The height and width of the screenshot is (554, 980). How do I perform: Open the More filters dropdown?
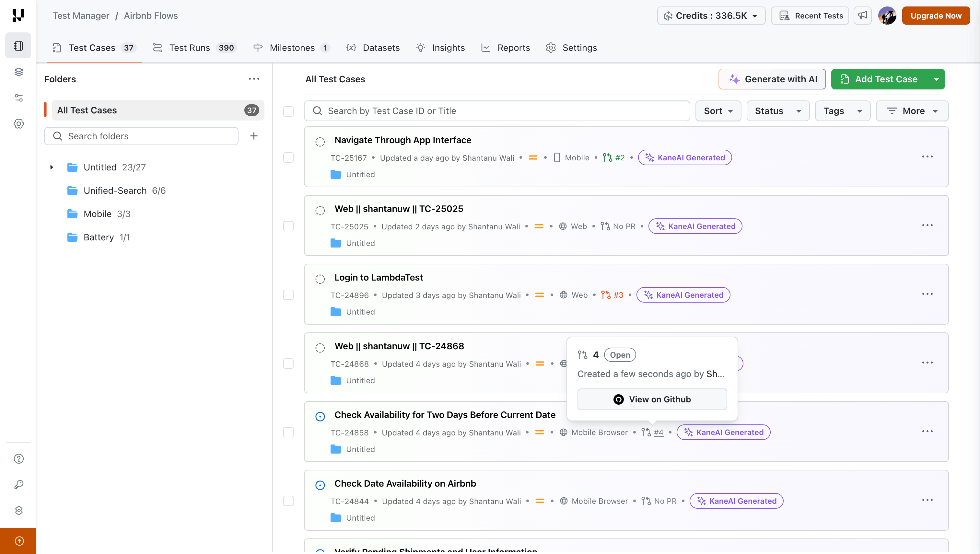[x=912, y=111]
